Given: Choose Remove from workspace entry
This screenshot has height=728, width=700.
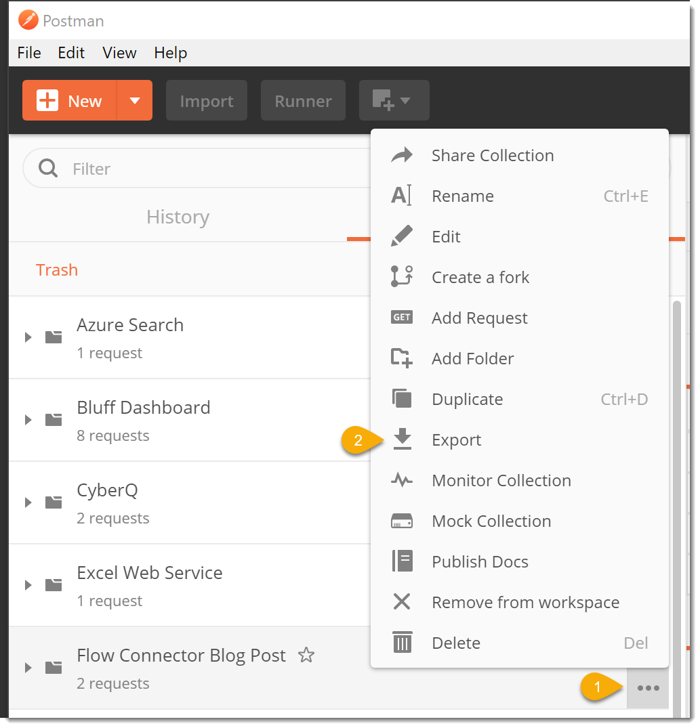Looking at the screenshot, I should point(519,602).
